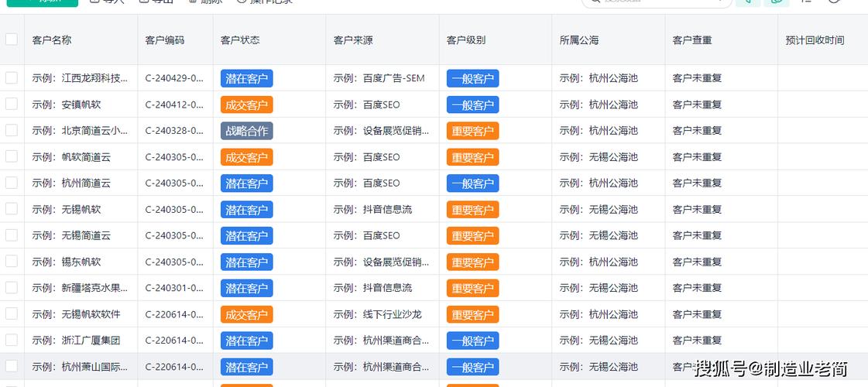Open customer 示例：江西龙翔科技
The image size is (868, 387).
(81, 79)
